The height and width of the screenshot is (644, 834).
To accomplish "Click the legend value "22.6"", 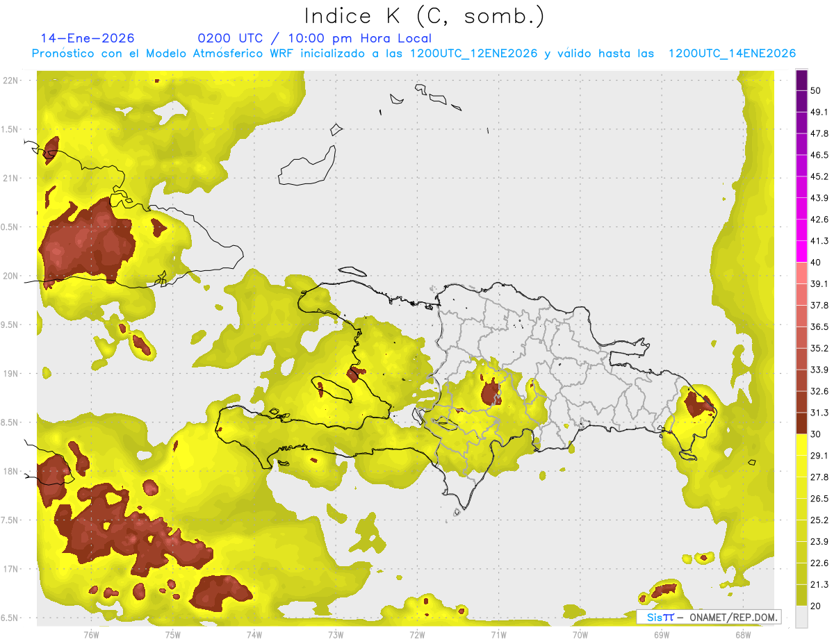I will tap(819, 563).
